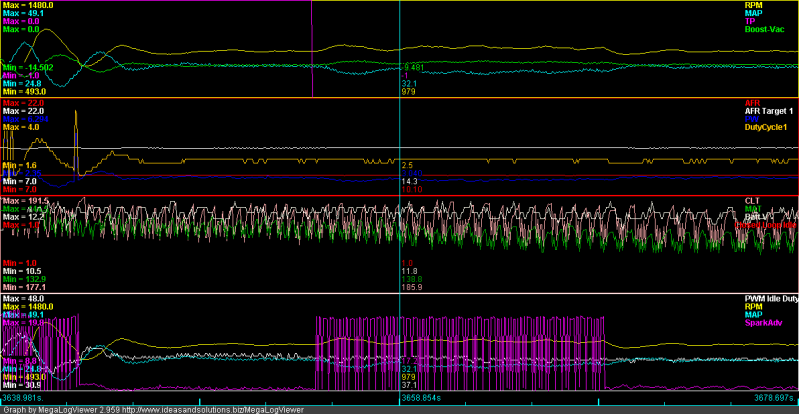Click cursor value 979 in top graph
The width and height of the screenshot is (799, 414).
tap(408, 92)
